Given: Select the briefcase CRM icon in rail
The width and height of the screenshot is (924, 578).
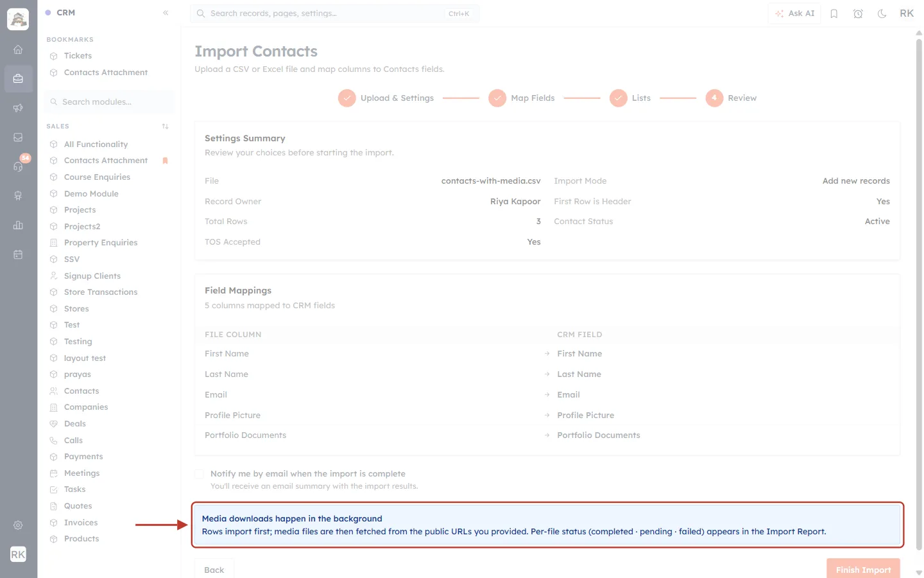Looking at the screenshot, I should 18,79.
